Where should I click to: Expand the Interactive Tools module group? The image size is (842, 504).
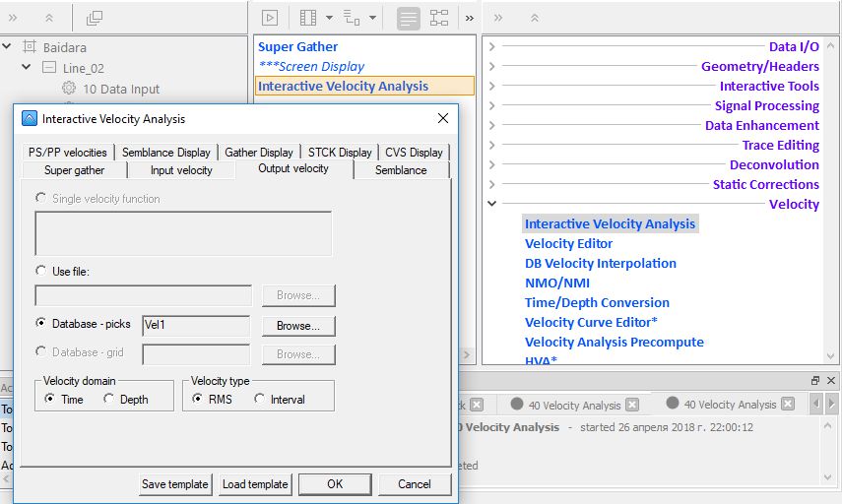coord(491,86)
